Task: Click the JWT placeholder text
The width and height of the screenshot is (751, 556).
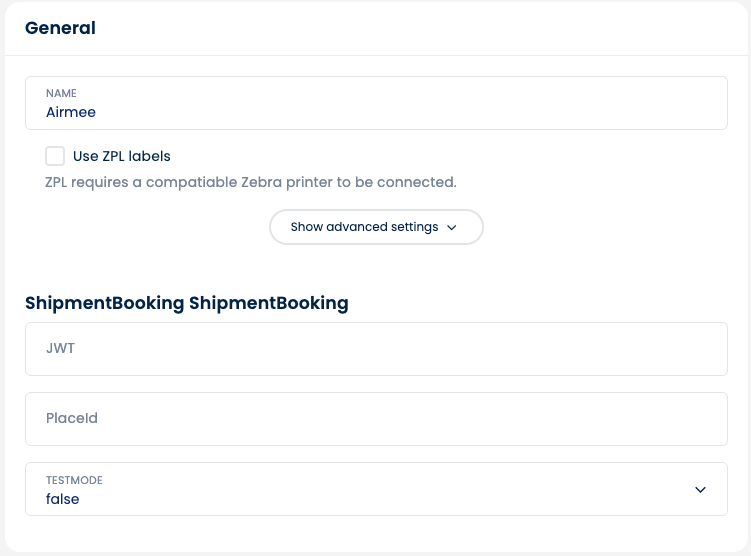Action: tap(60, 349)
